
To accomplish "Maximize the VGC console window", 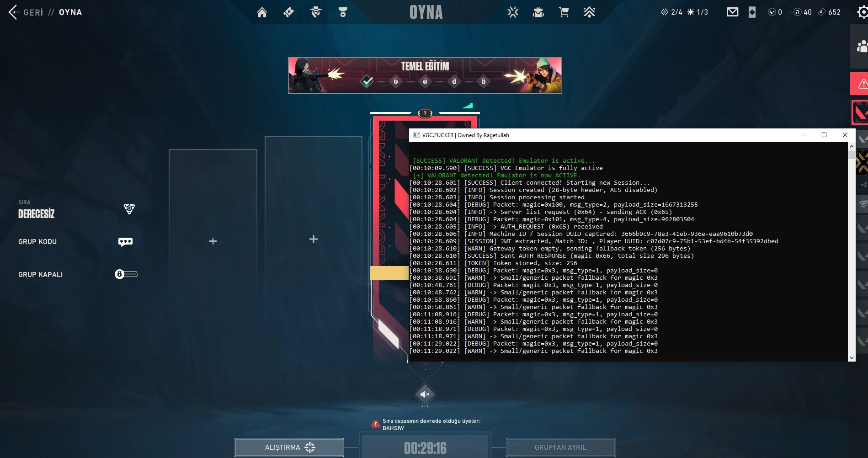I will coord(824,135).
